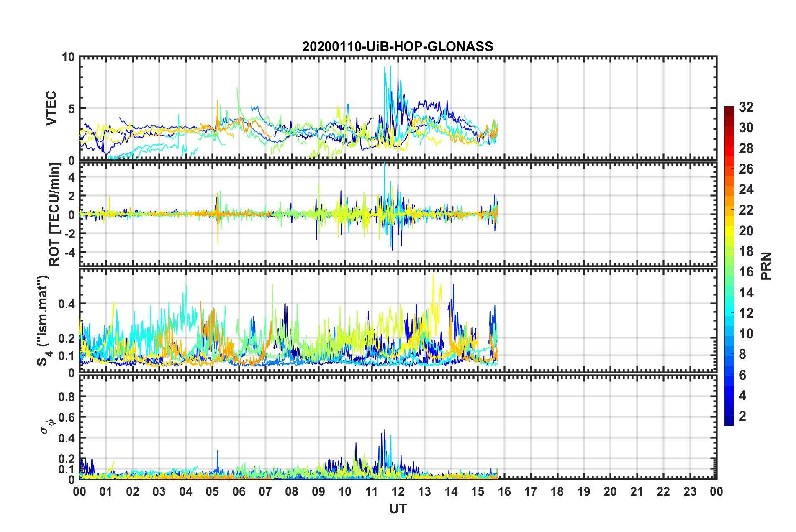This screenshot has height=532, width=796.
Task: Click the x-axis tick label 08
Action: (x=292, y=491)
